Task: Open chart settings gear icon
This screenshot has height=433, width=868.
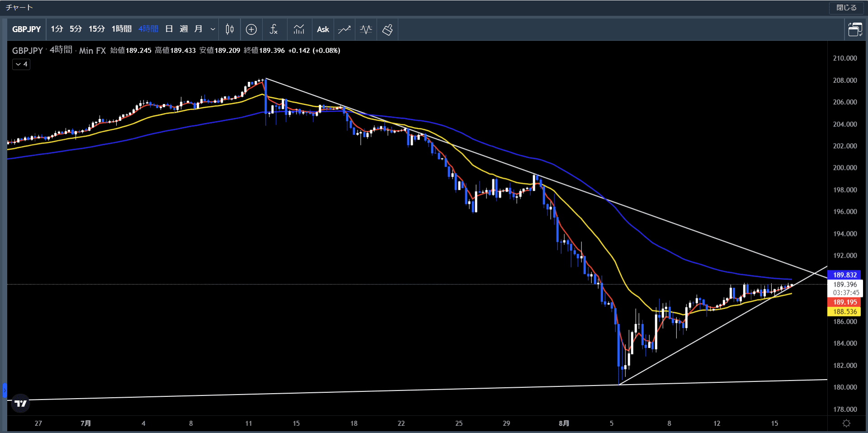Action: [847, 424]
